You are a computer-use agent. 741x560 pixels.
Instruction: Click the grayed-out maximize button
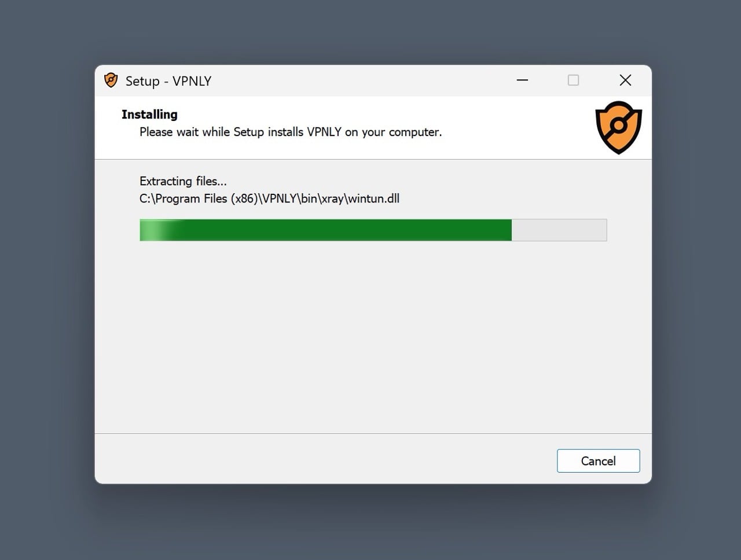[573, 80]
